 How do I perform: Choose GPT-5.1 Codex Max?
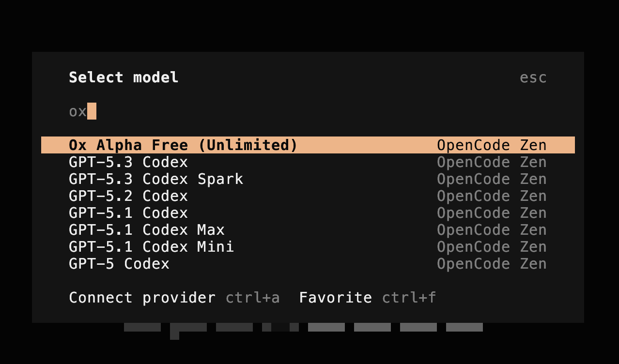pyautogui.click(x=308, y=230)
